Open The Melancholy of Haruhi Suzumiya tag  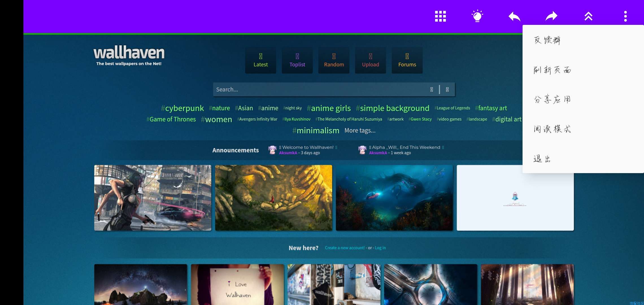pyautogui.click(x=349, y=119)
